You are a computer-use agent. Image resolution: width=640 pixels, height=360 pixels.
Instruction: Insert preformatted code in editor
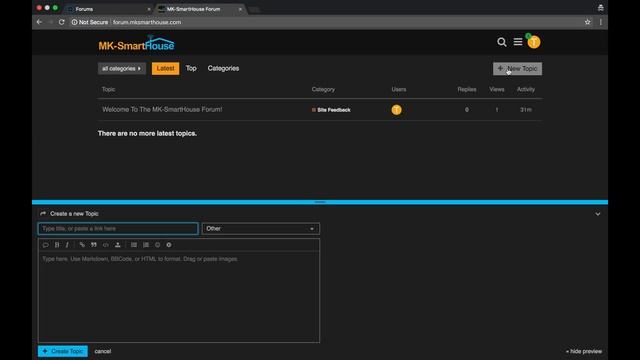(x=106, y=245)
